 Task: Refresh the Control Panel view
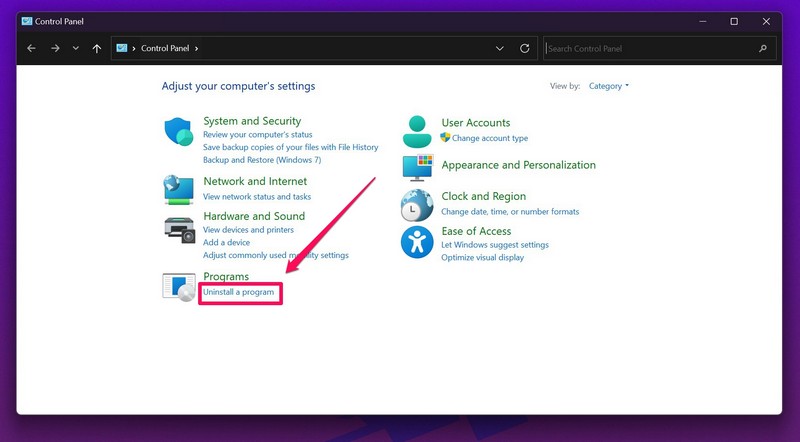click(x=525, y=48)
